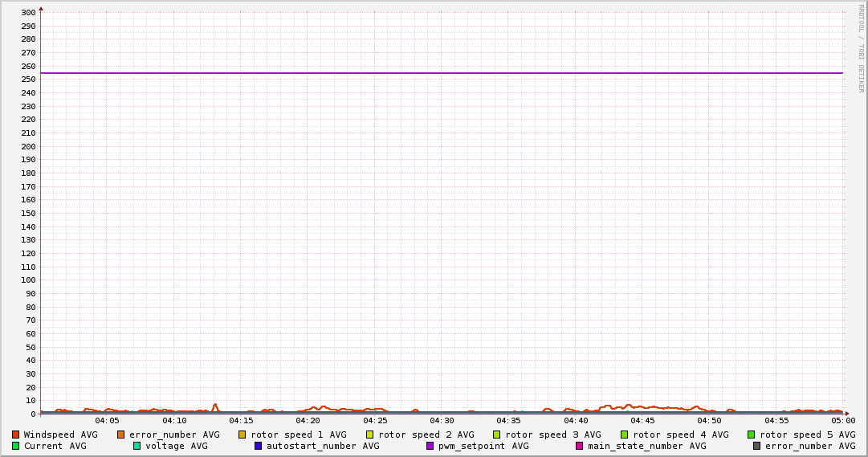Click the 0 value on the y-axis
The height and width of the screenshot is (457, 868).
33,414
